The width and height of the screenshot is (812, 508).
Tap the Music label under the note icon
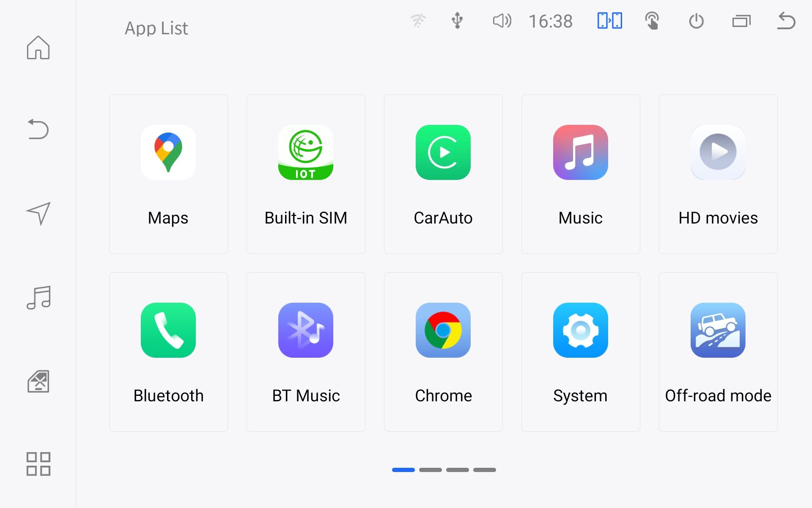[581, 218]
